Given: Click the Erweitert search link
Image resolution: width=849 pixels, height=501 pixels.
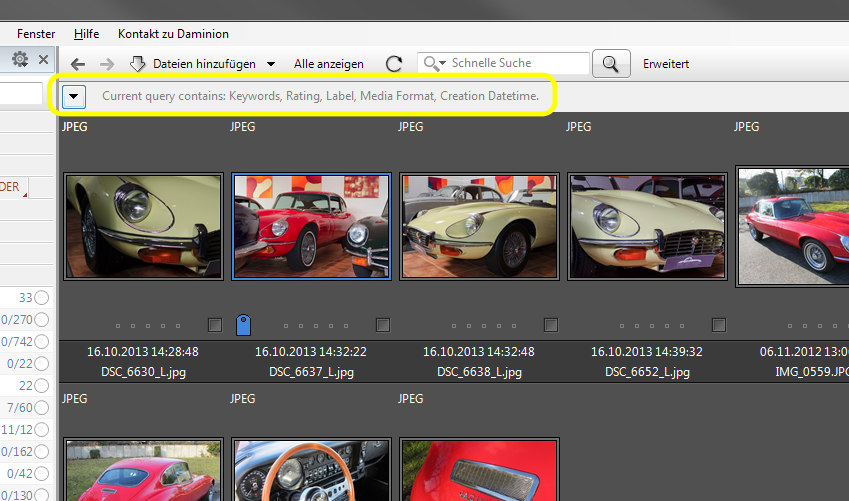Looking at the screenshot, I should click(666, 64).
